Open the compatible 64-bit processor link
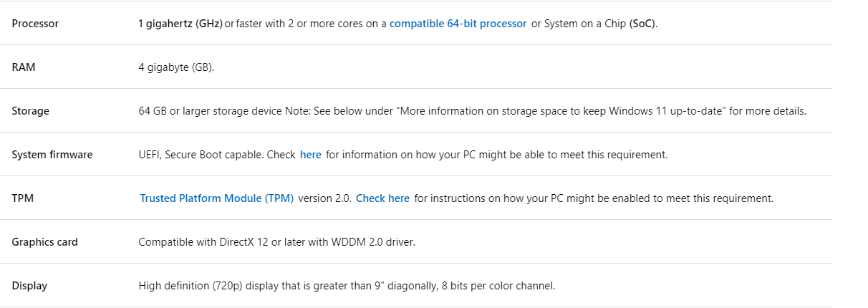 458,24
